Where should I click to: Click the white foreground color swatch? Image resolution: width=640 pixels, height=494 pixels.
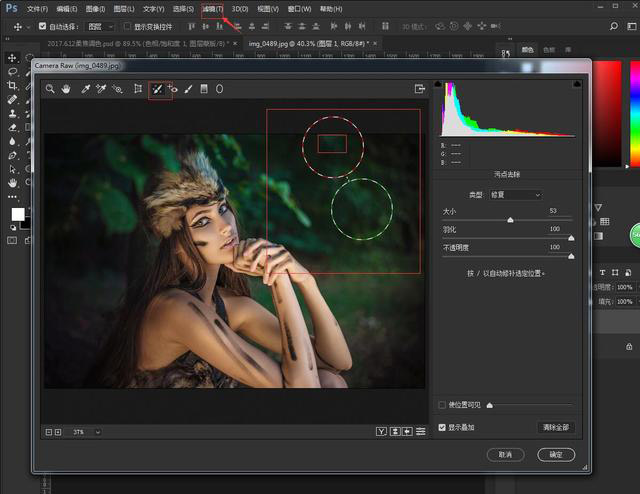(x=18, y=214)
